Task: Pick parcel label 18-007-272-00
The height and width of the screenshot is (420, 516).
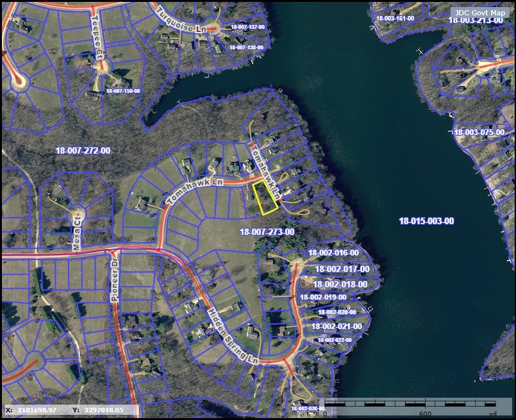Action: click(83, 150)
